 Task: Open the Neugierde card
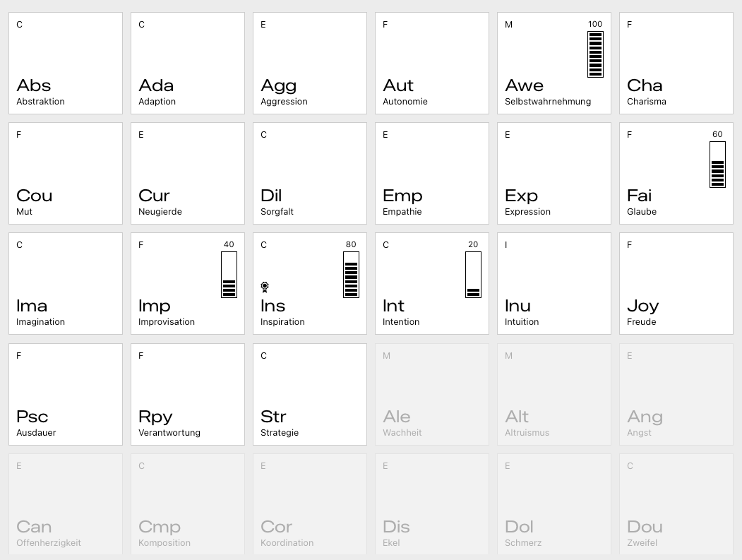tap(188, 173)
